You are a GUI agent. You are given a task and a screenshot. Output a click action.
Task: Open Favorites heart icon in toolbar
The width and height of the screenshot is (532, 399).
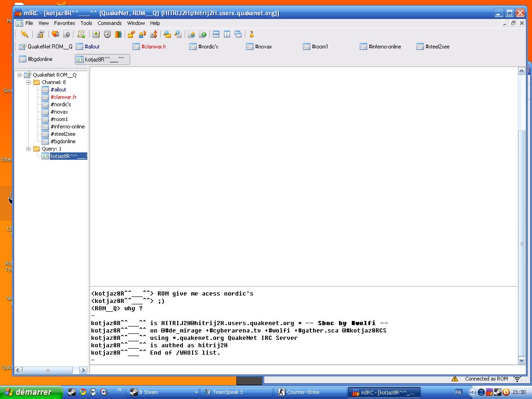coord(55,34)
